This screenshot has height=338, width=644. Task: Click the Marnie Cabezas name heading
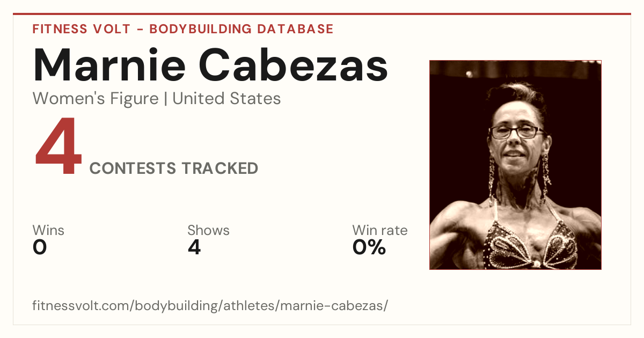[x=210, y=65]
